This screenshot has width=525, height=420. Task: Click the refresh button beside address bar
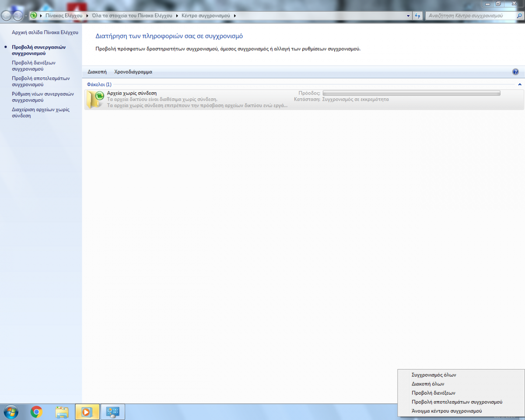pos(417,15)
